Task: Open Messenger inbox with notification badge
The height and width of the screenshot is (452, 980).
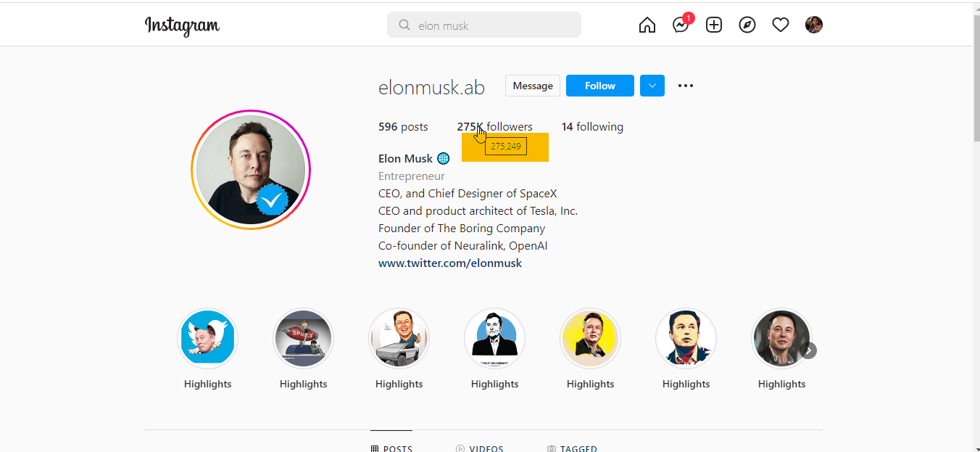Action: click(x=682, y=24)
